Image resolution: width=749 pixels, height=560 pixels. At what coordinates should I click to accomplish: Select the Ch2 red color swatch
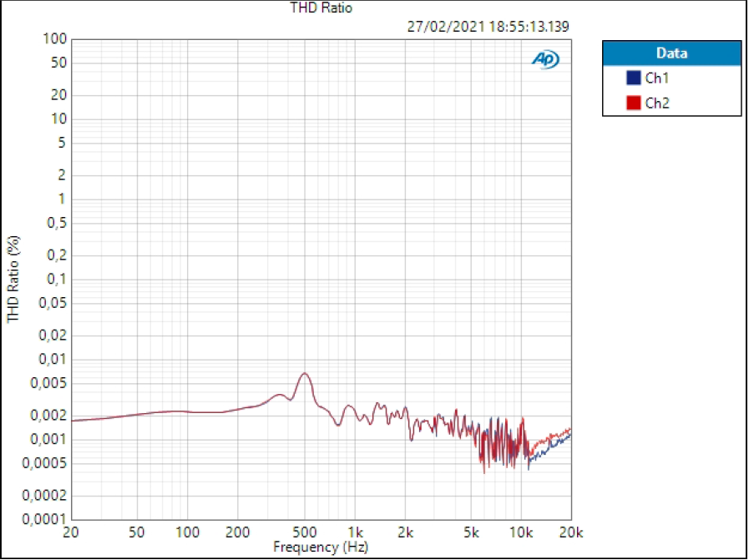pyautogui.click(x=634, y=103)
